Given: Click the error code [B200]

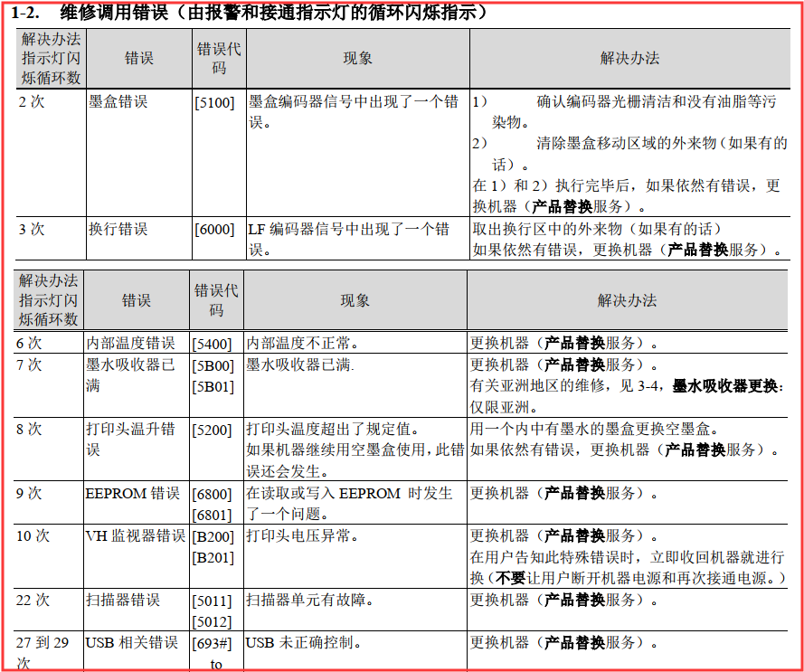Looking at the screenshot, I should click(x=213, y=537).
